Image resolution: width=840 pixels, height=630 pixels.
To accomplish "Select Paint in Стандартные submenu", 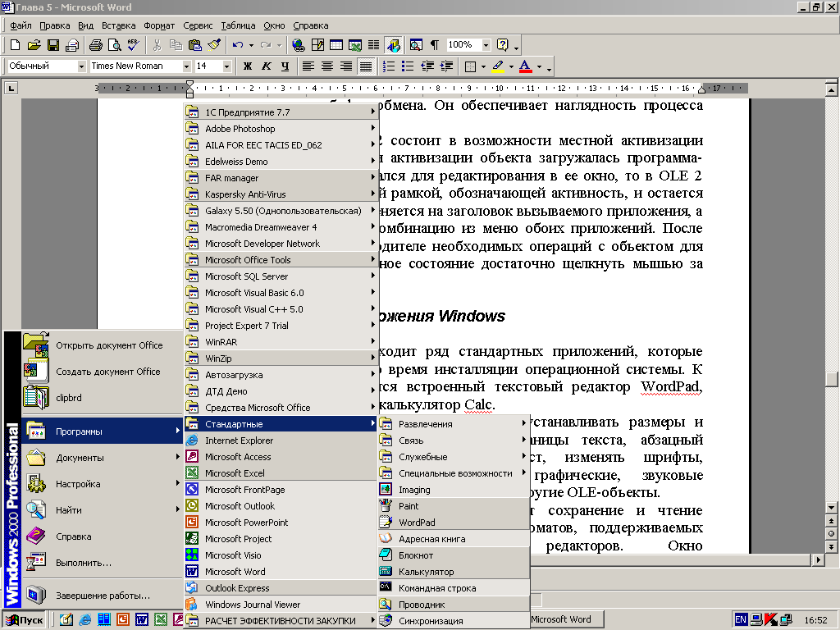I will (x=454, y=505).
